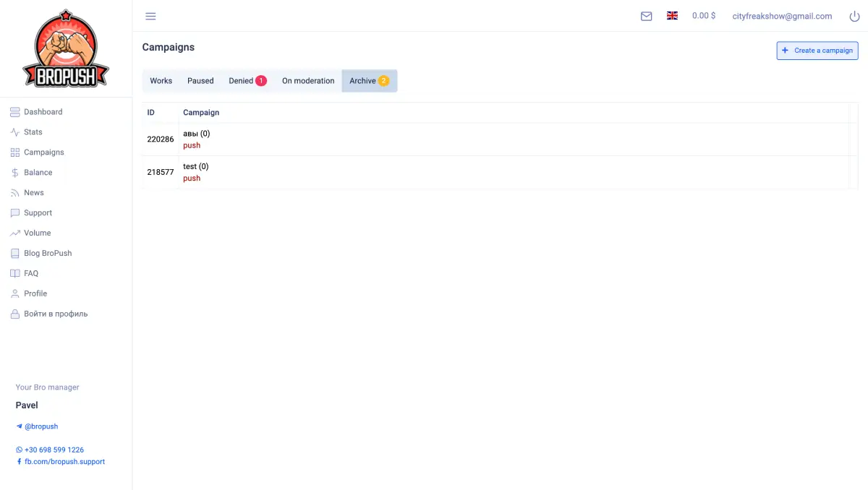View the On moderation tab
Image resolution: width=868 pixels, height=490 pixels.
(x=307, y=80)
